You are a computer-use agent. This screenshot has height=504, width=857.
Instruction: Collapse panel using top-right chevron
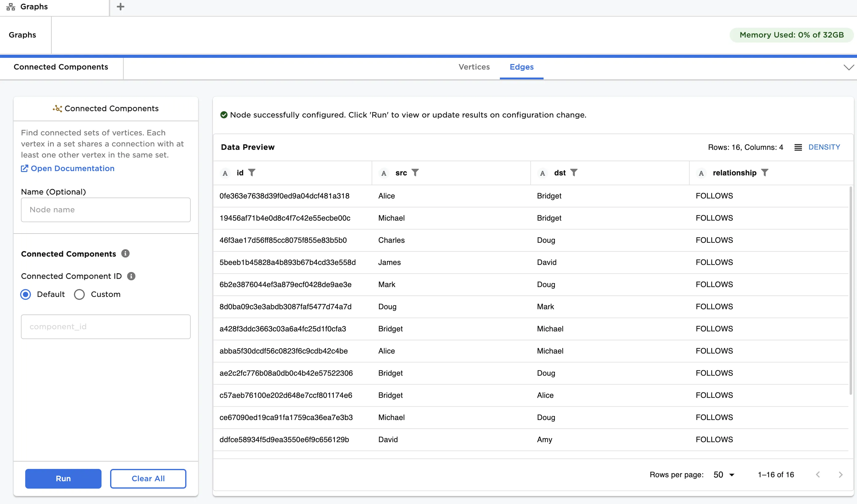tap(848, 67)
